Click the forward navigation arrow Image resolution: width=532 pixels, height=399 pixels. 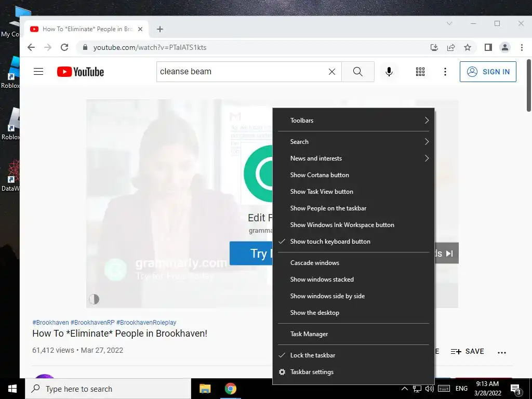click(48, 47)
